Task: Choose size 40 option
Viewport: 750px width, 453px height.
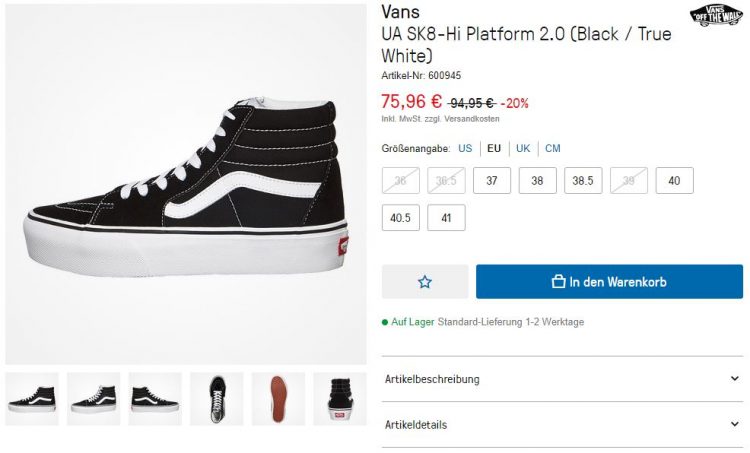Action: [x=674, y=180]
